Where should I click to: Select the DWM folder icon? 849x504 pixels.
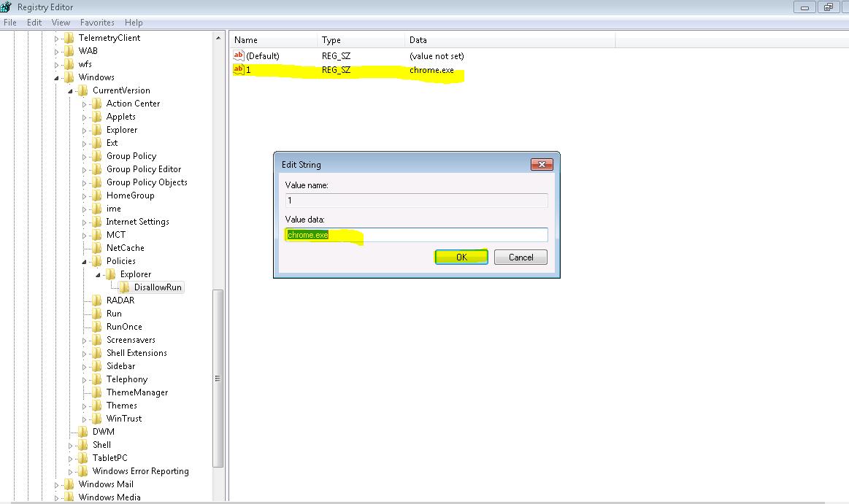(x=82, y=432)
